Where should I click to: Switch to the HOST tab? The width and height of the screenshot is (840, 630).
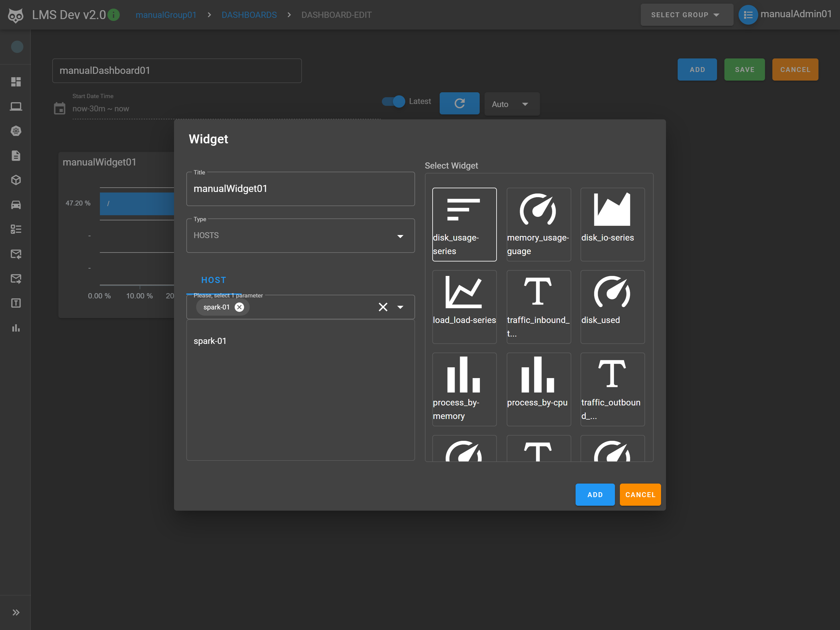[213, 280]
